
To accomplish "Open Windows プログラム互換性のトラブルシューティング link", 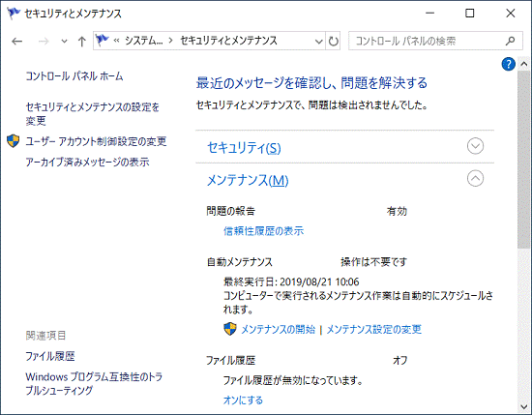I will [94, 383].
